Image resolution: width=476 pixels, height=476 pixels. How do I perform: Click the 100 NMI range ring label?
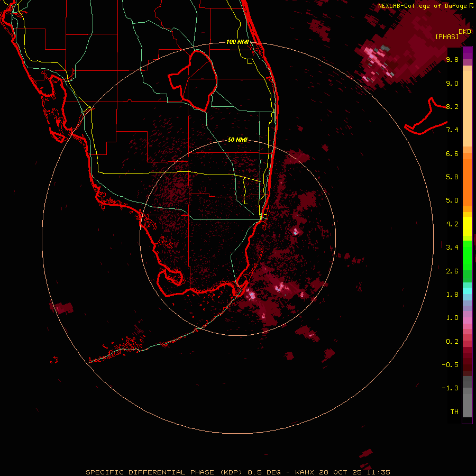pos(237,42)
